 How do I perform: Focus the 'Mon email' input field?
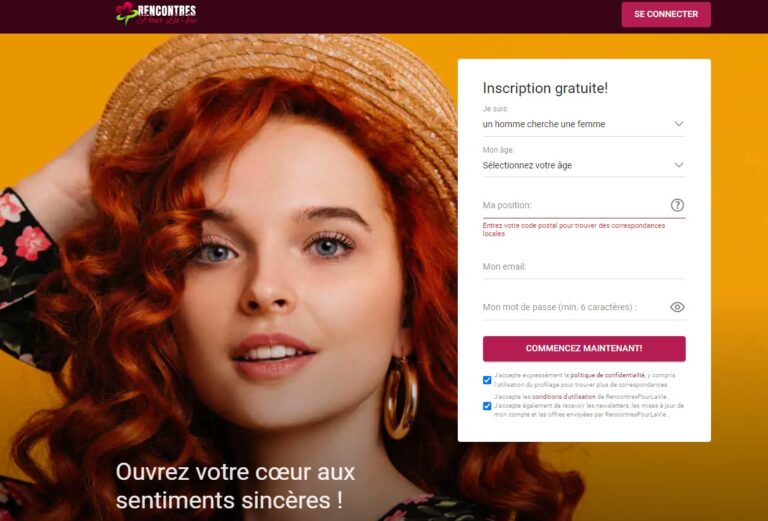click(584, 267)
